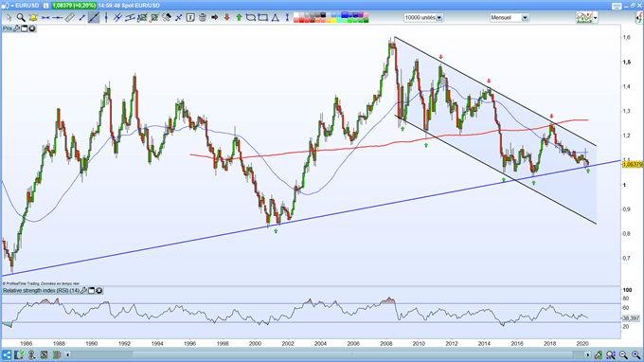Screen dimensions: 644x362
Task: Click the 2008 year label on time axis
Action: point(386,343)
